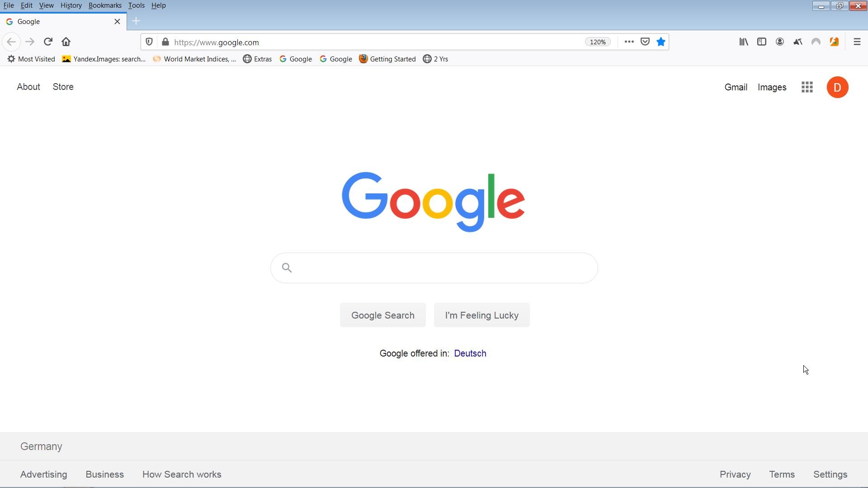
Task: Open the Help menu
Action: (x=158, y=5)
